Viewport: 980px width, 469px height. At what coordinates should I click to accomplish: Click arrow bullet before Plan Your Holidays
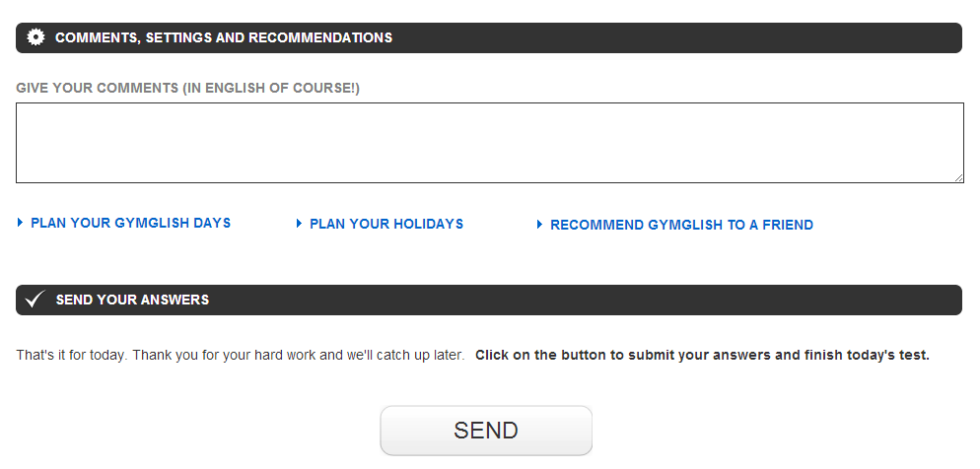(299, 224)
